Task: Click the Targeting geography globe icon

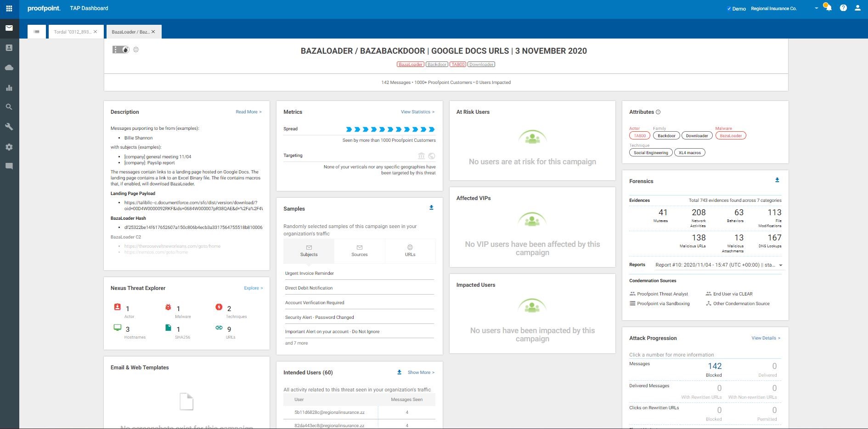Action: coord(432,156)
